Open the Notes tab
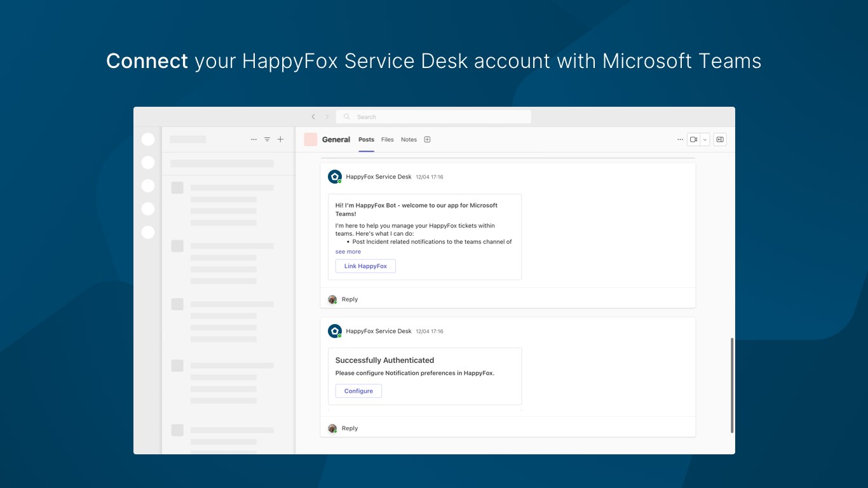Image resolution: width=868 pixels, height=488 pixels. coord(409,140)
